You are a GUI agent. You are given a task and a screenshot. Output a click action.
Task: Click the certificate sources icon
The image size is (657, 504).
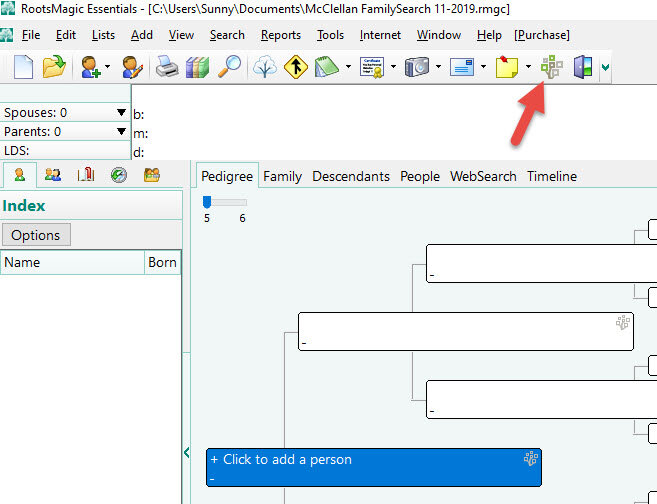(x=372, y=67)
